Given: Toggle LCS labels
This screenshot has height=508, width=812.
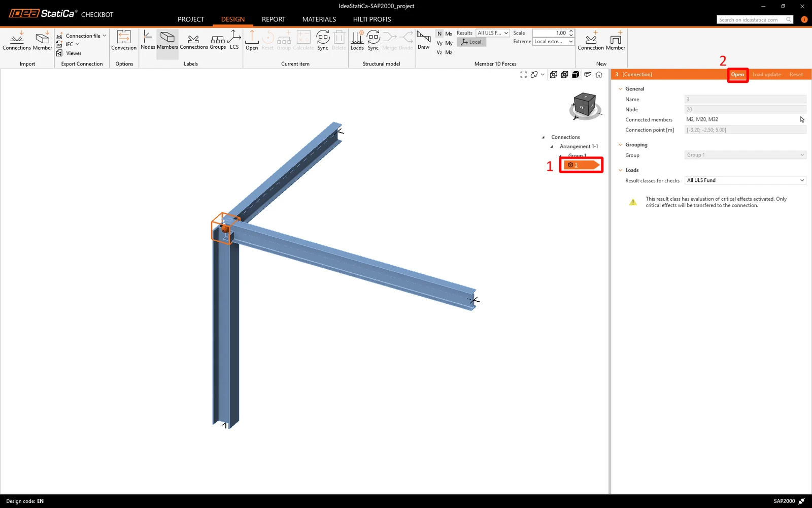Looking at the screenshot, I should [234, 40].
